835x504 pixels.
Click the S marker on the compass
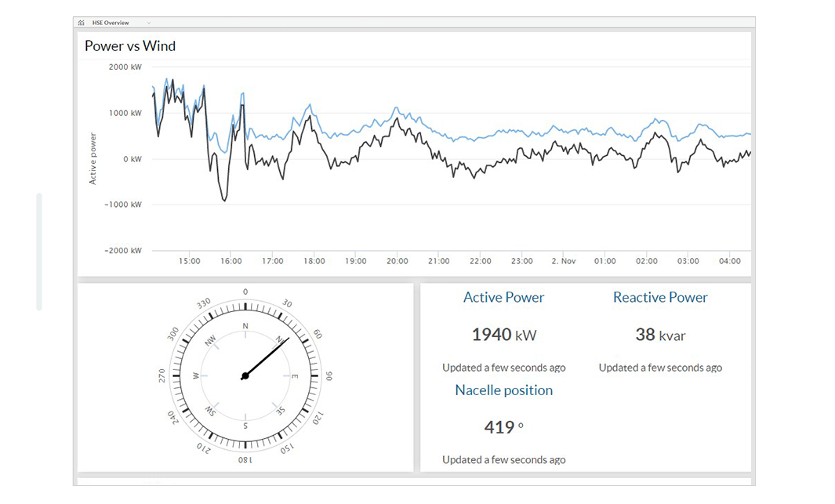(x=245, y=426)
